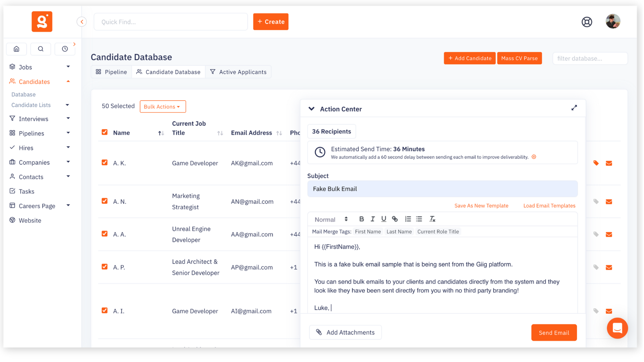Click the Send Email button
This screenshot has height=362, width=644.
[x=554, y=333]
